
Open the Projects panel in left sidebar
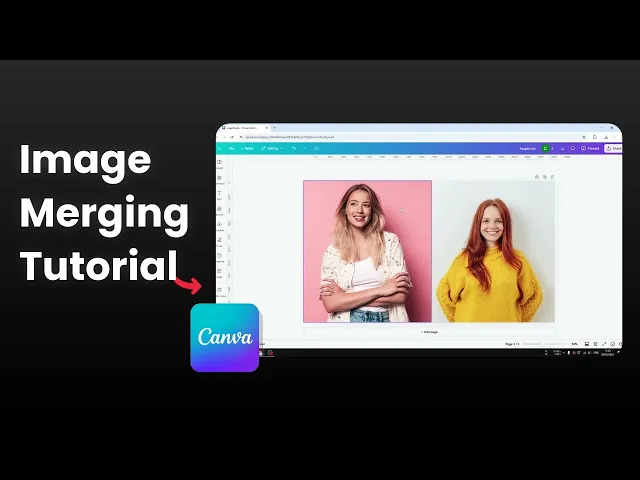click(x=220, y=258)
